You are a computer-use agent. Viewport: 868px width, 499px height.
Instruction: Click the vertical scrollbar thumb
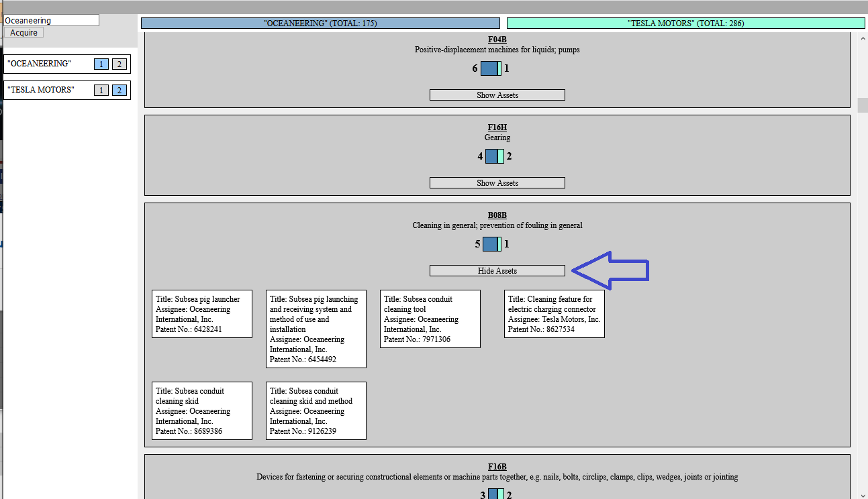pos(863,105)
